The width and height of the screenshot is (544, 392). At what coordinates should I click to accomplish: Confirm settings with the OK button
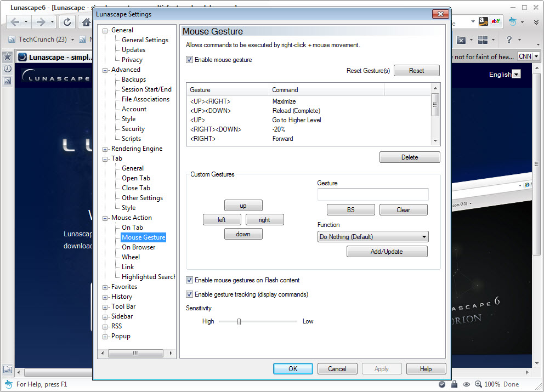point(293,368)
